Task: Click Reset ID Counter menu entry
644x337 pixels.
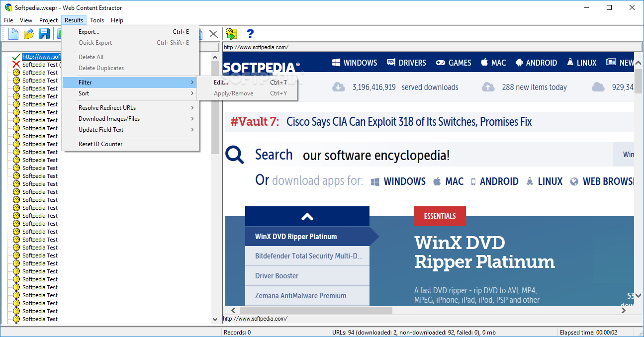Action: (x=131, y=144)
